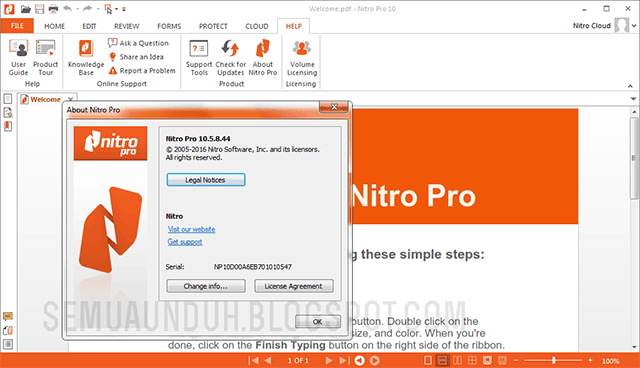Select continuous page view in status bar
The width and height of the screenshot is (640, 368).
tap(442, 360)
